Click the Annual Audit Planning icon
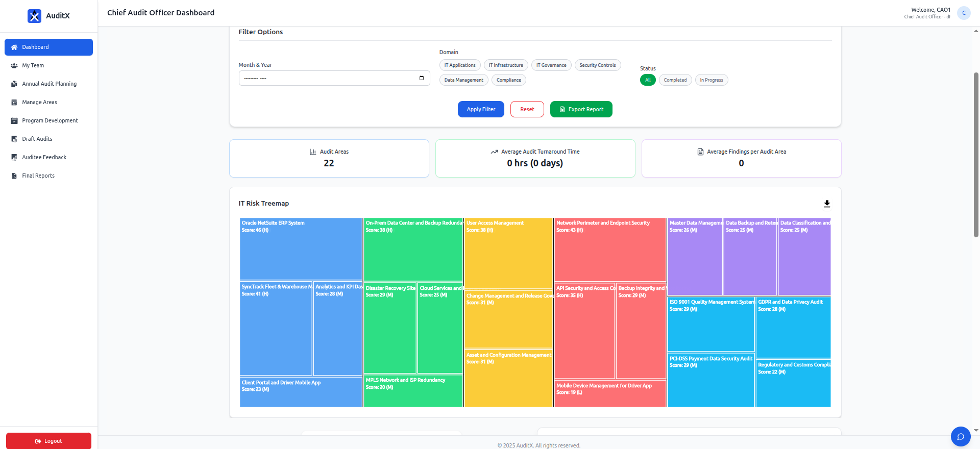This screenshot has height=449, width=980. pos(14,84)
